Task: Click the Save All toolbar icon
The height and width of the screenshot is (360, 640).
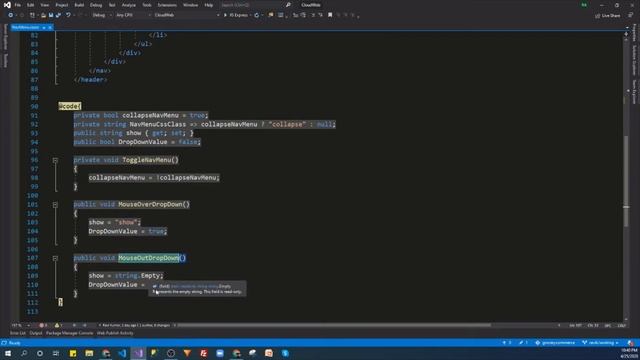Action: (58, 15)
